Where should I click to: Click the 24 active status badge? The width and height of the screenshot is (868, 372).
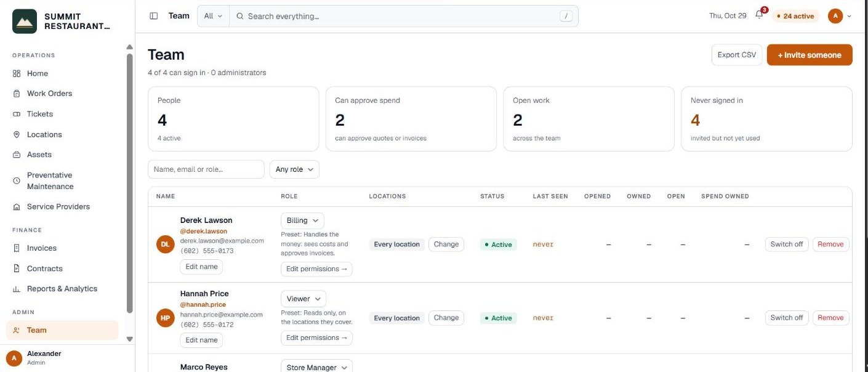point(796,16)
